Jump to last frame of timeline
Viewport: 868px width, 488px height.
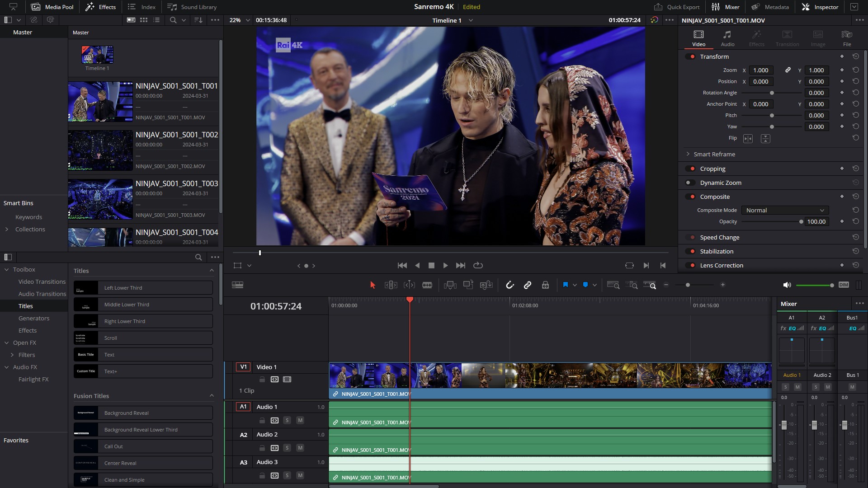(461, 266)
